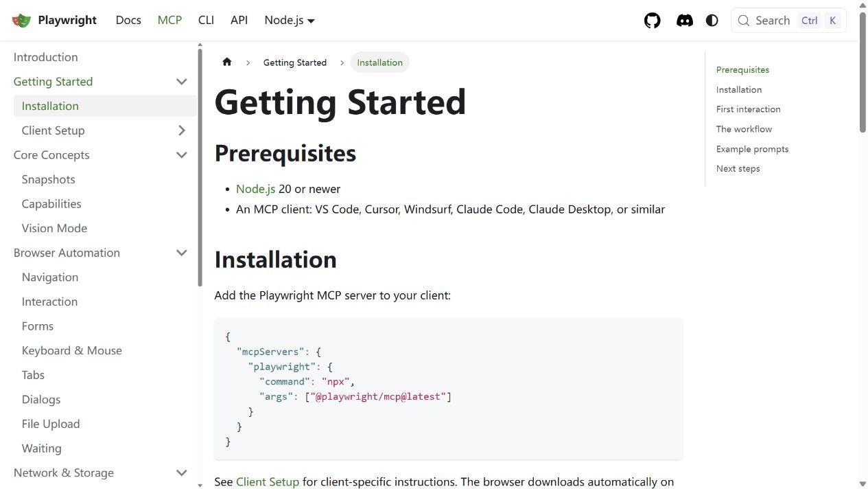Follow the Client Setup inline link
The height and width of the screenshot is (489, 868).
[268, 482]
